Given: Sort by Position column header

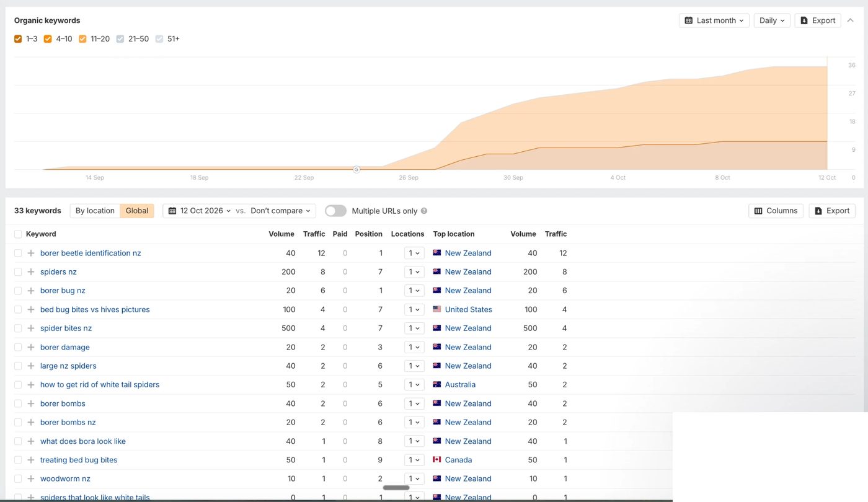Looking at the screenshot, I should tap(368, 234).
